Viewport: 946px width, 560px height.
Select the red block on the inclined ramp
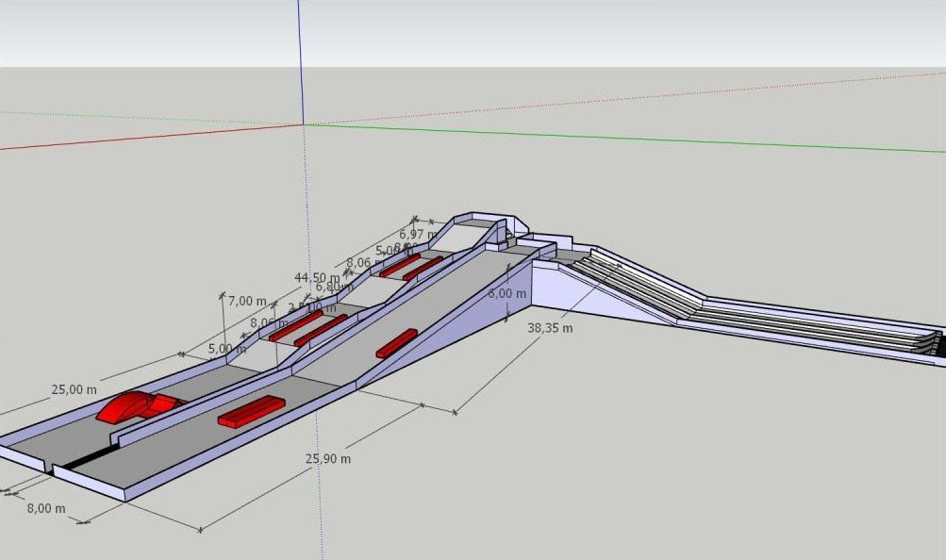(397, 343)
